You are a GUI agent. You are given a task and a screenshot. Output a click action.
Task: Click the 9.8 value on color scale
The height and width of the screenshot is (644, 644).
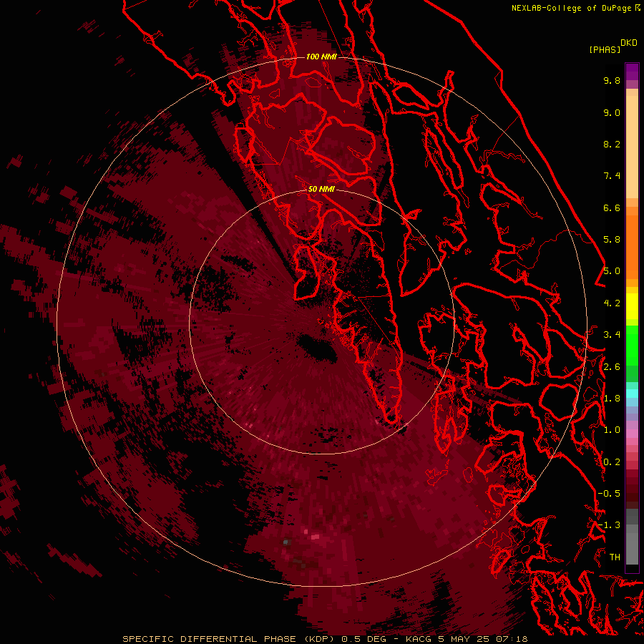(612, 80)
